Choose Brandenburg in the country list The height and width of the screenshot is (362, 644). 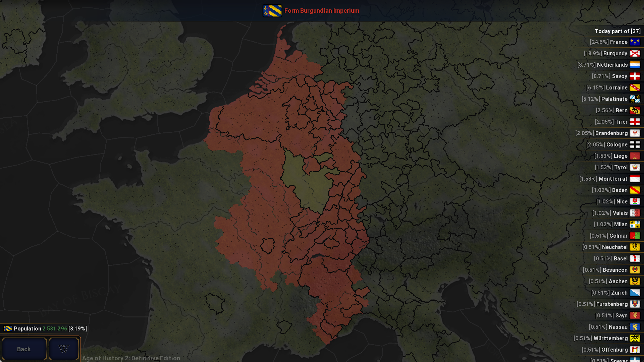[x=608, y=133]
